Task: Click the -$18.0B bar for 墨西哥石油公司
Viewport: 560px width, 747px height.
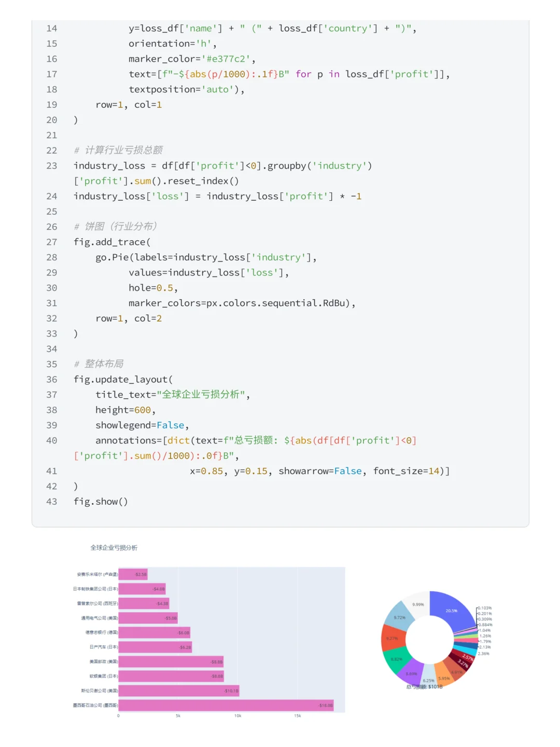Action: 226,705
